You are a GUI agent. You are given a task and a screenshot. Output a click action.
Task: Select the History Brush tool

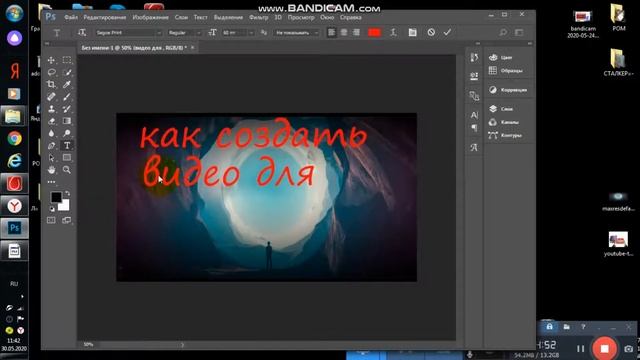coord(67,109)
